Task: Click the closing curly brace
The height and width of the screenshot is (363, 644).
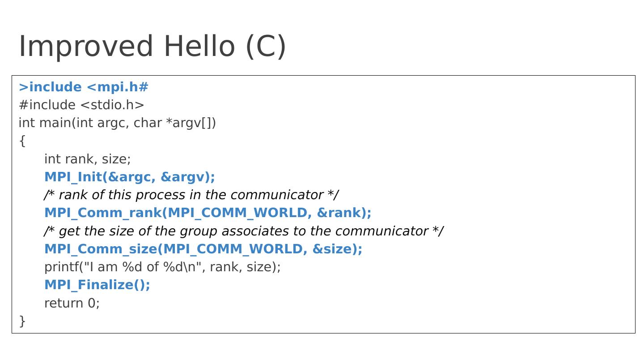Action: [x=22, y=321]
